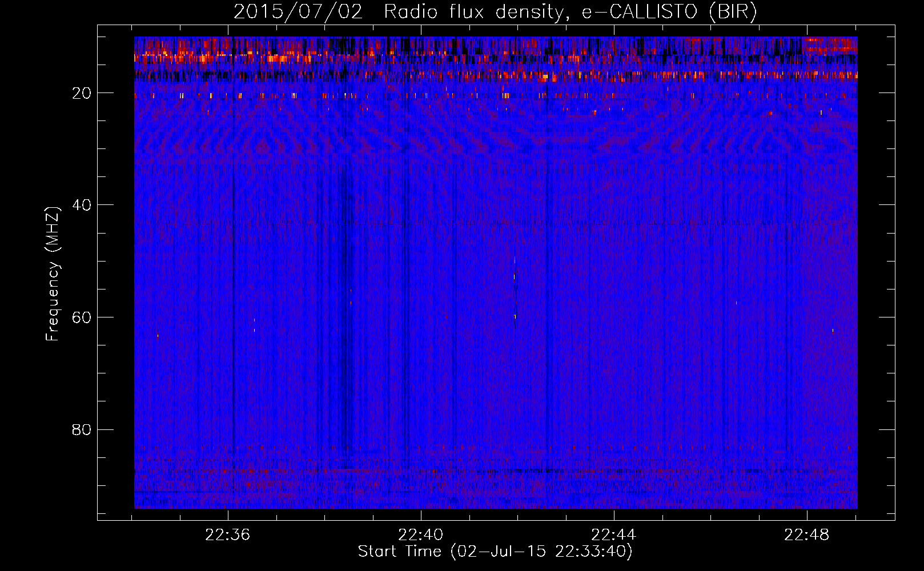Click the 22:40 time tick label
924x571 pixels.
pyautogui.click(x=421, y=535)
